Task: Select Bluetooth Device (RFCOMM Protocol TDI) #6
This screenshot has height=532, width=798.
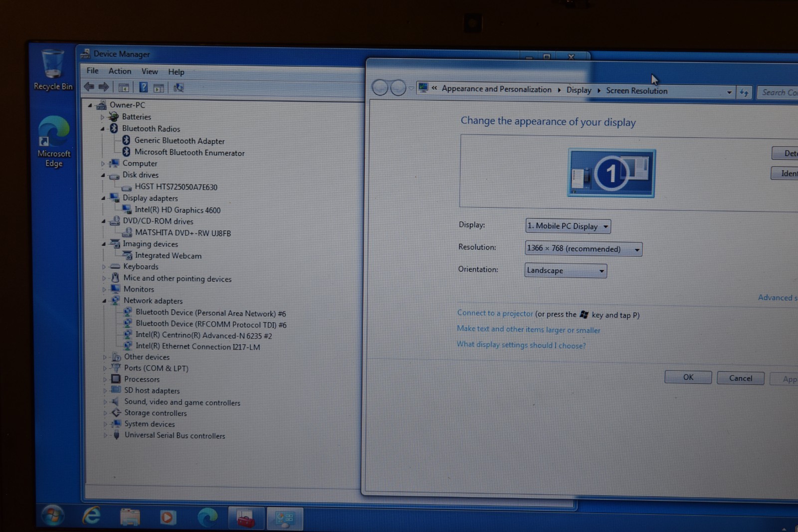Action: click(x=211, y=325)
